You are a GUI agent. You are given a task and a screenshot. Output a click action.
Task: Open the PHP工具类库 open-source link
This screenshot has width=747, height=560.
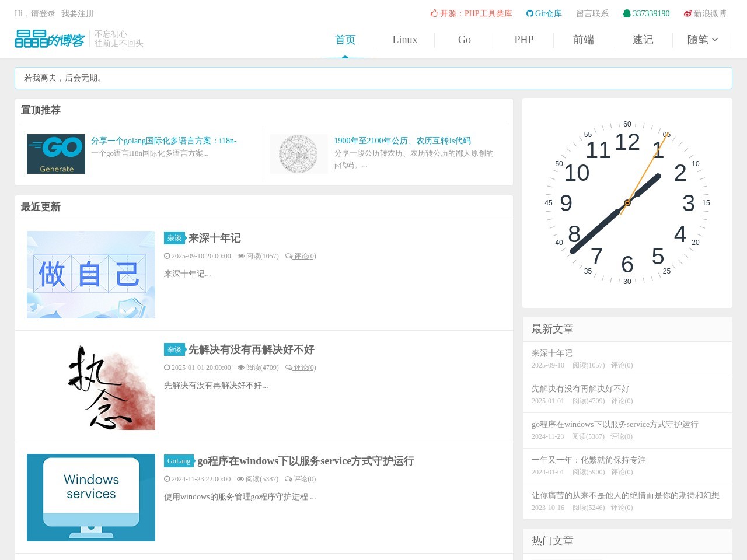tap(472, 13)
